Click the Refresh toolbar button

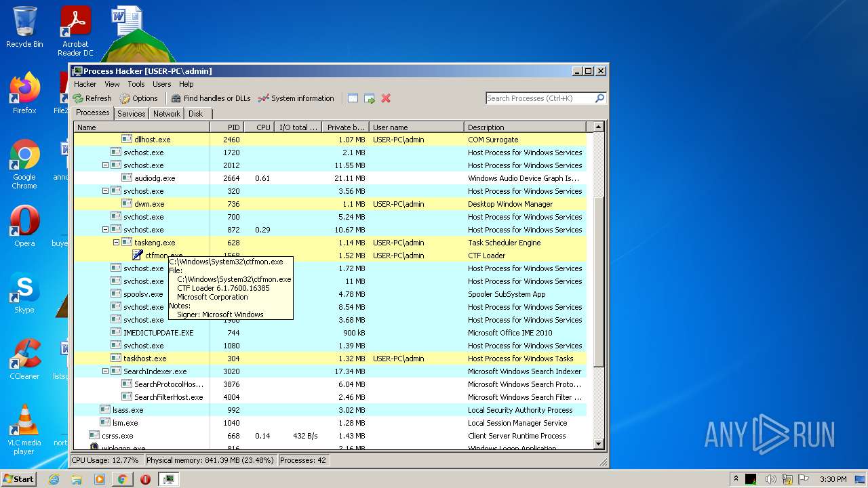[x=92, y=98]
